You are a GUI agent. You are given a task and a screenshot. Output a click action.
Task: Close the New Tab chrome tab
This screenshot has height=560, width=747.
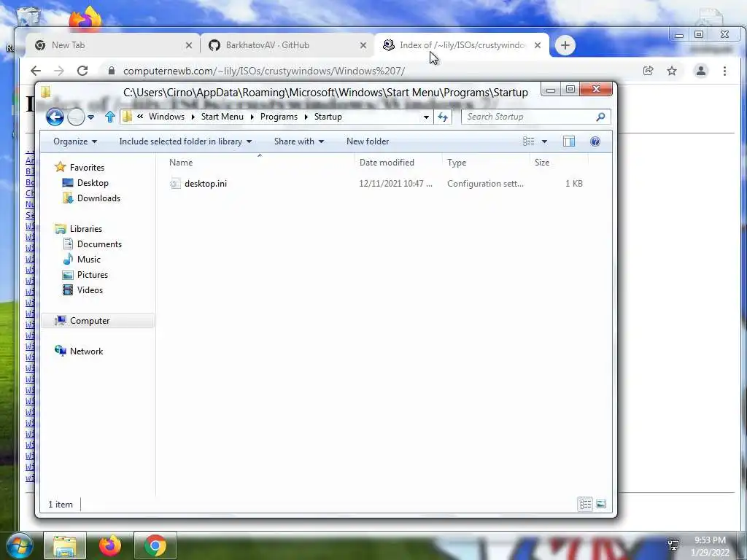pyautogui.click(x=189, y=45)
